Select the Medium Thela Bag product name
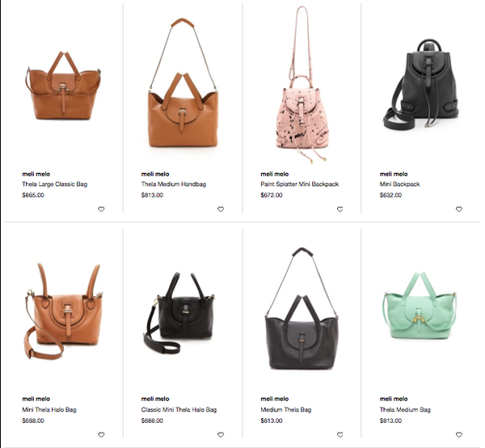Screen dimensions: 485x448 [286, 410]
